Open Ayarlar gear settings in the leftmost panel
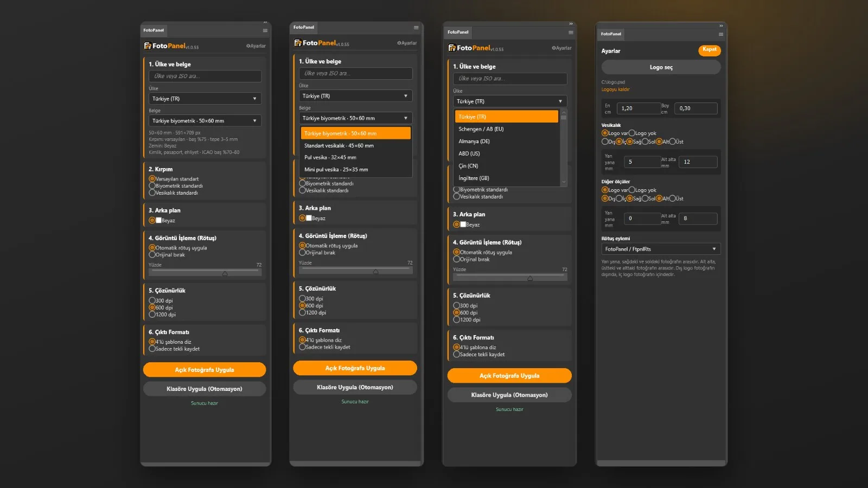The width and height of the screenshot is (868, 488). click(x=256, y=46)
